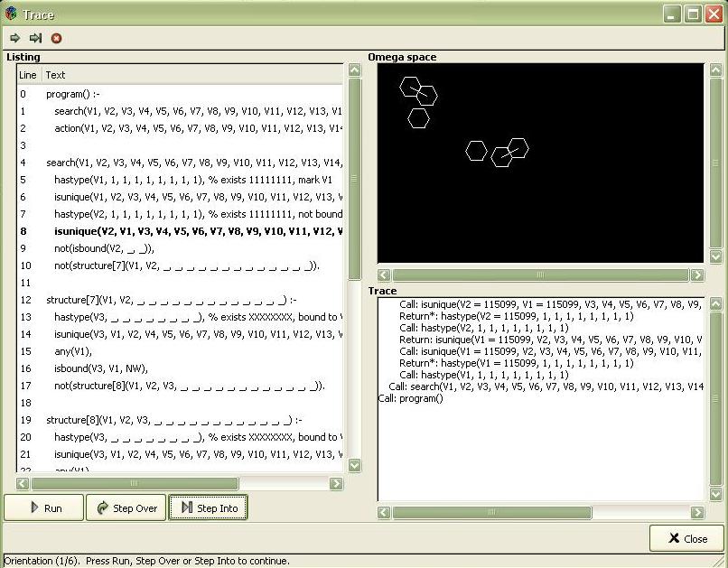Click the Trace window title icon
The width and height of the screenshot is (728, 568).
[11, 14]
